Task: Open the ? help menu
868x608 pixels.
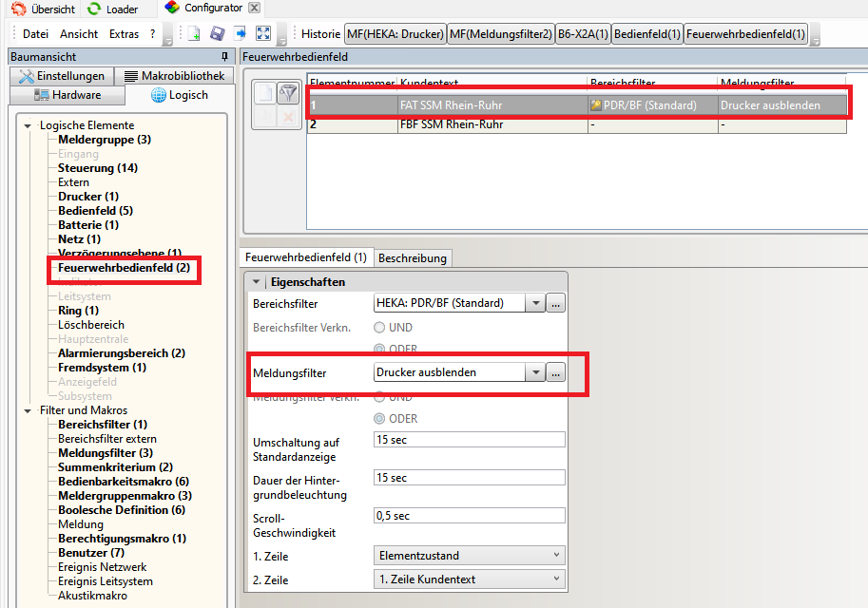Action: 153,34
